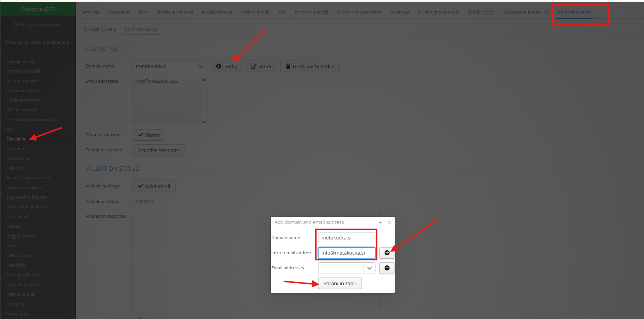Add the email address with the plus icon
Screen dimensions: 644x319
tap(387, 253)
